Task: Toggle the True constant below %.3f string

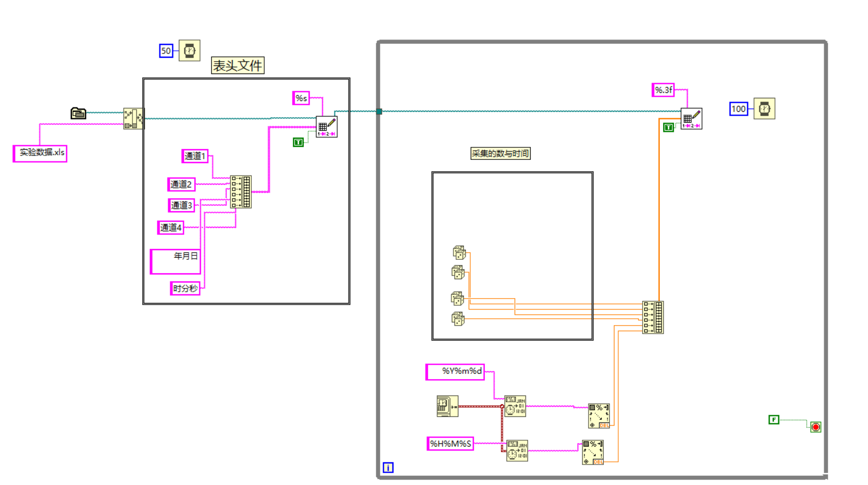Action: (x=669, y=127)
